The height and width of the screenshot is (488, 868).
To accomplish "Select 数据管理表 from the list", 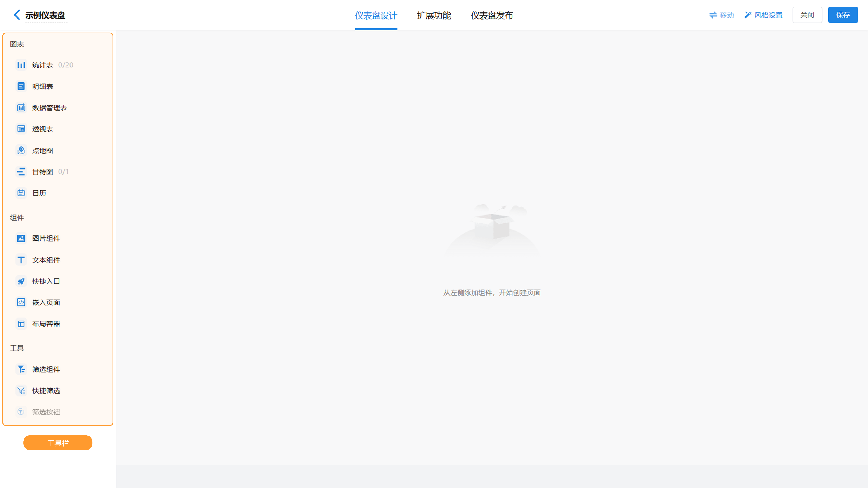I will 50,108.
